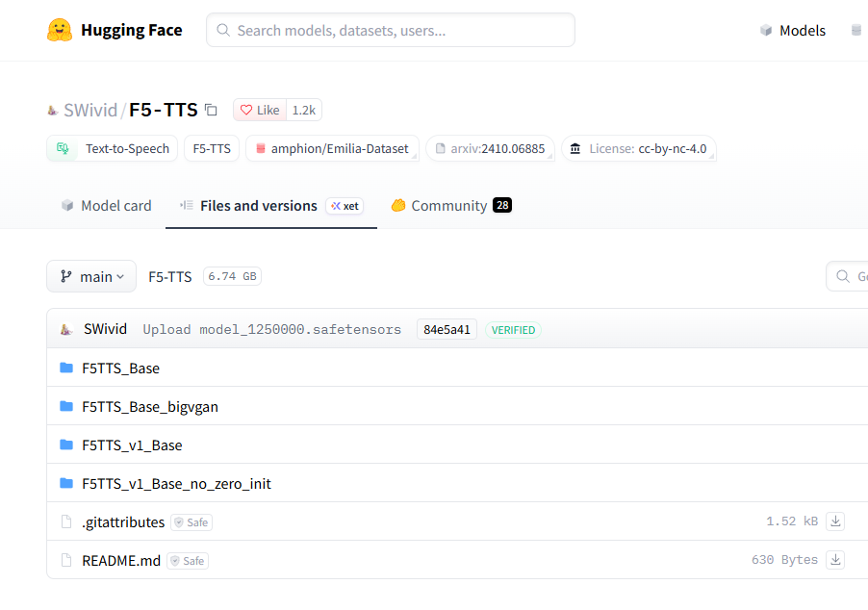
Task: Click the SWivid avatar beside repo title
Action: point(53,111)
